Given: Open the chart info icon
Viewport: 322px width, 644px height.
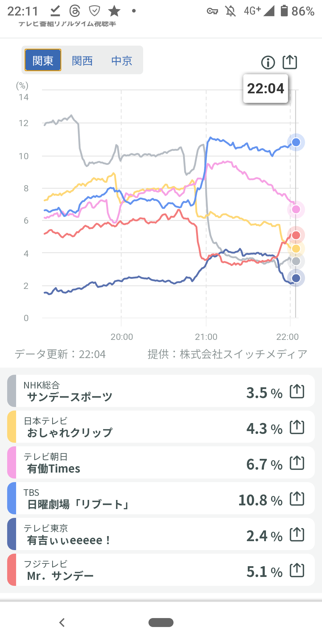Looking at the screenshot, I should [x=268, y=63].
